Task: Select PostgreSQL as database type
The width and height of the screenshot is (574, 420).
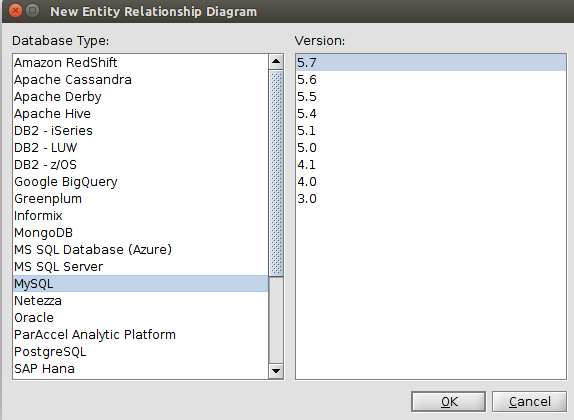Action: tap(141, 352)
